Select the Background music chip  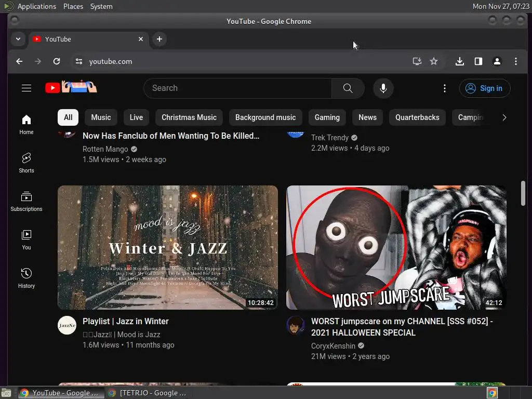(x=265, y=117)
